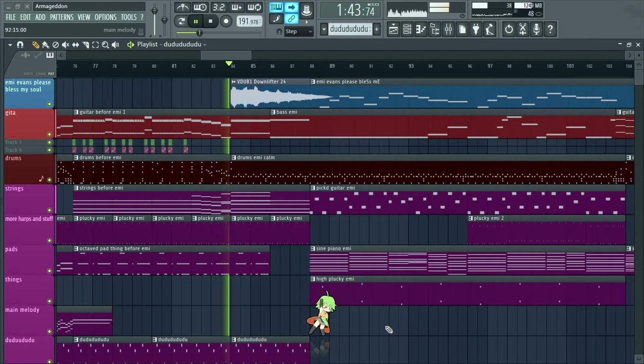
Task: Mute the main melody track
Action: 49,331
